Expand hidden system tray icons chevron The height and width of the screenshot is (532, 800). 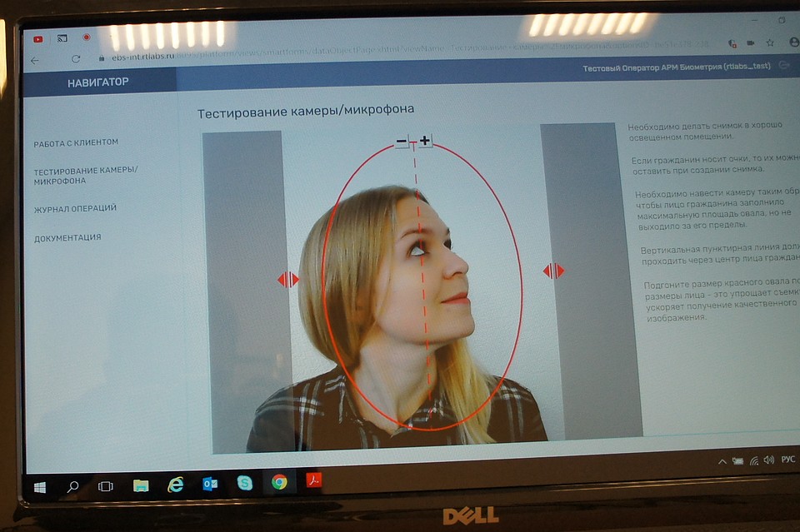pyautogui.click(x=722, y=462)
